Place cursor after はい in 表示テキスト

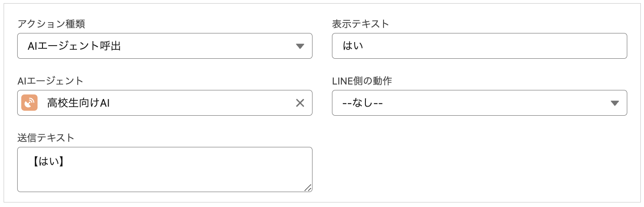[365, 46]
